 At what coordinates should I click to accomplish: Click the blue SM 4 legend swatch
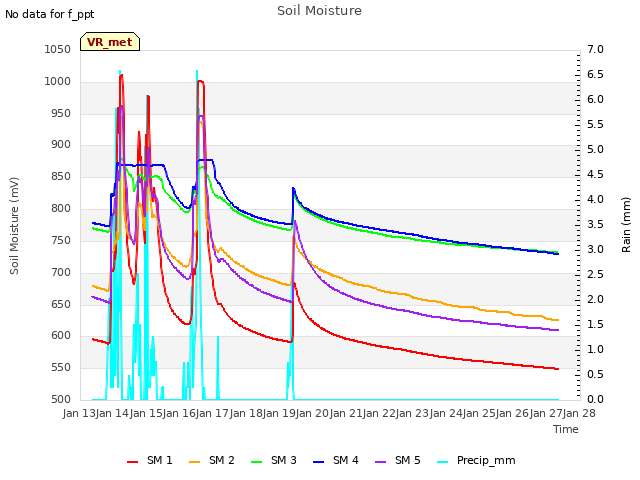[x=319, y=462]
